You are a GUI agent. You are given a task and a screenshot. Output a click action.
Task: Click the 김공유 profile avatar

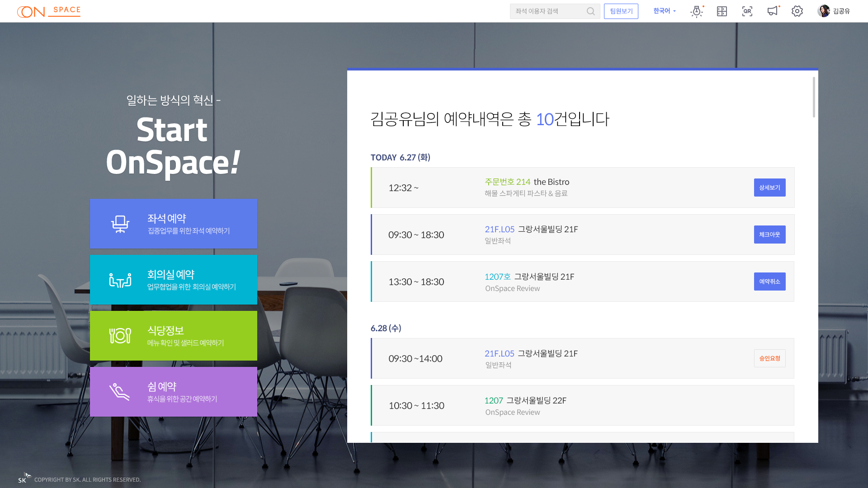(x=824, y=11)
